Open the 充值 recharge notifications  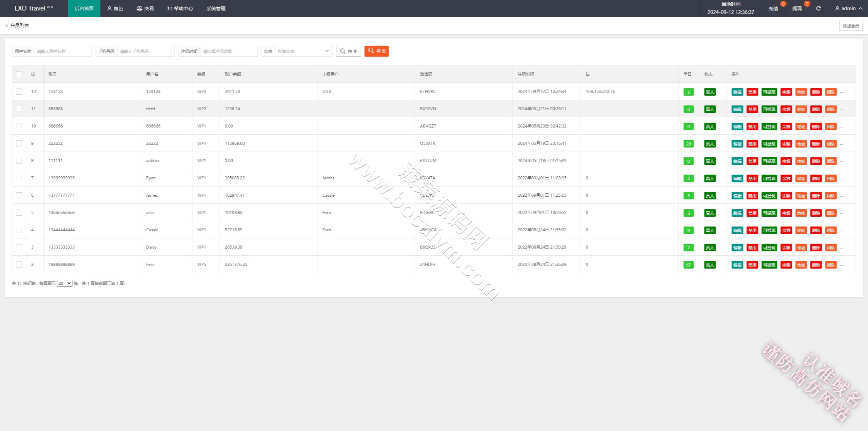point(773,8)
